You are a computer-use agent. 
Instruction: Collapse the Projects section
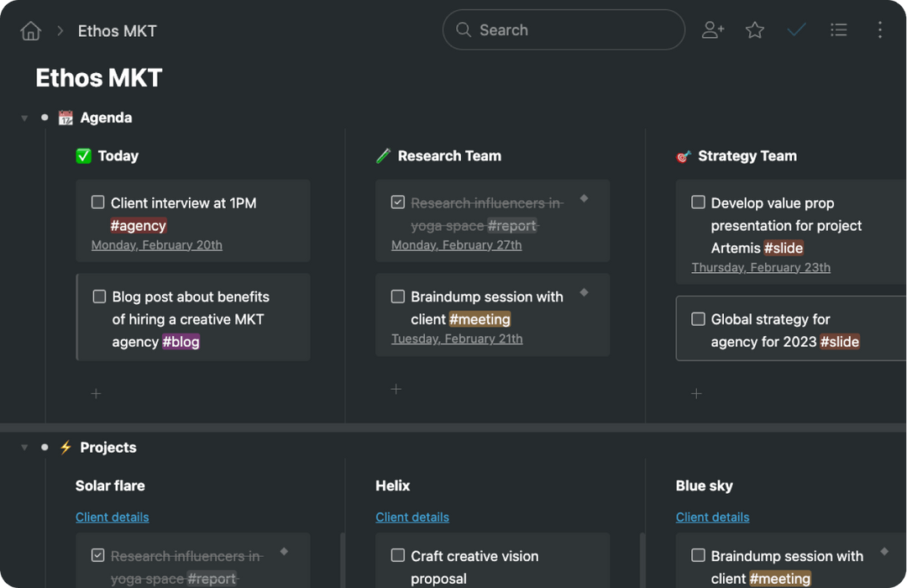click(x=24, y=448)
